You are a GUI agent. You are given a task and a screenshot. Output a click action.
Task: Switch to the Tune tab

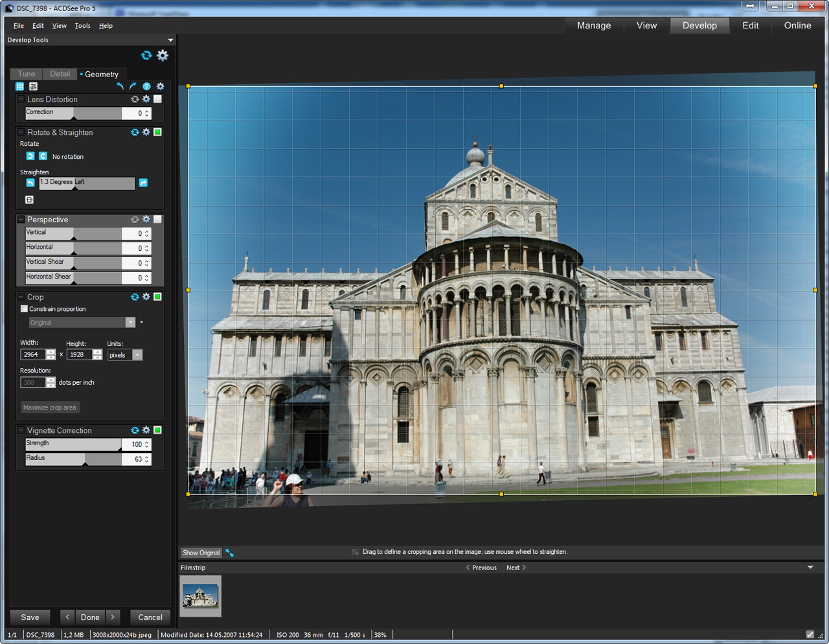[27, 74]
